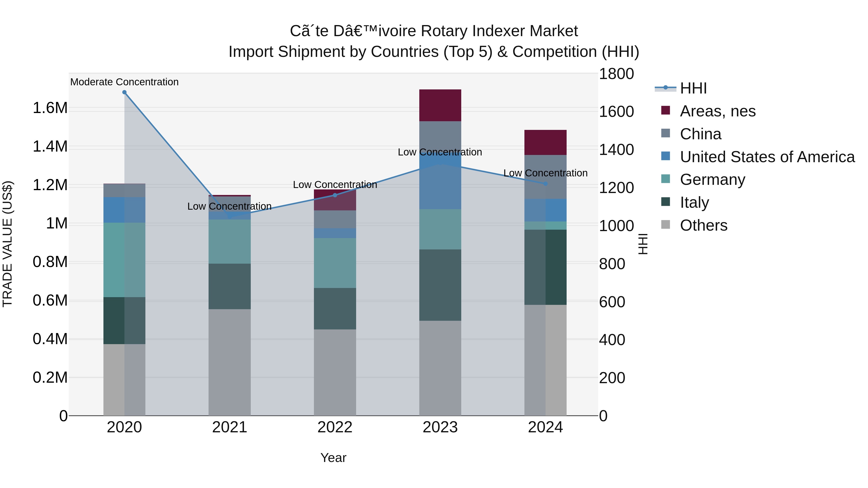Screen dimensions: 868x488
Task: Click the Rotary Indexer Market chart title
Action: [x=434, y=31]
